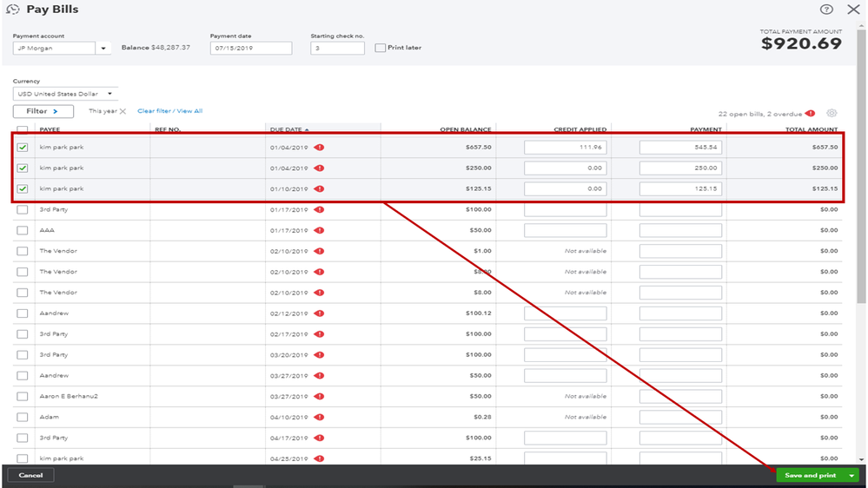
Task: Click payee Adam in bills table
Action: click(x=50, y=417)
